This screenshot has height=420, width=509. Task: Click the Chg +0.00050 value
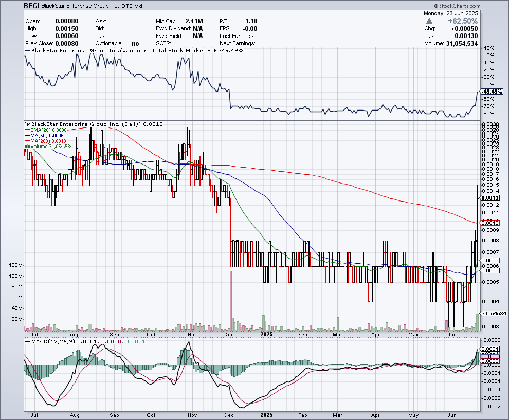coord(464,29)
